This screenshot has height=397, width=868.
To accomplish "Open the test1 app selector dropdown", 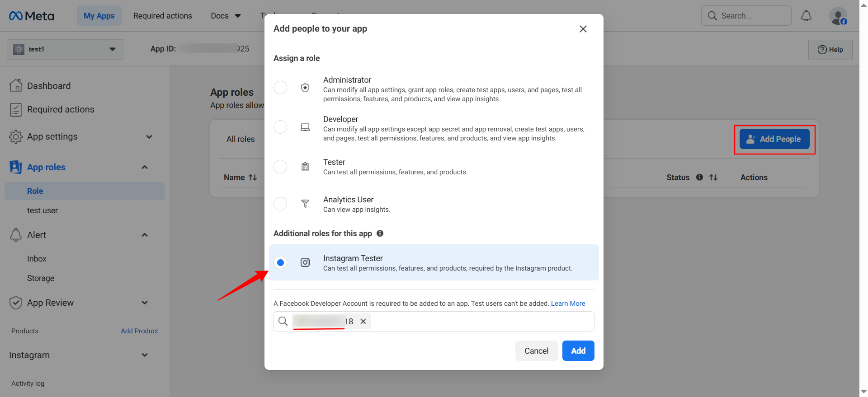I will point(65,49).
